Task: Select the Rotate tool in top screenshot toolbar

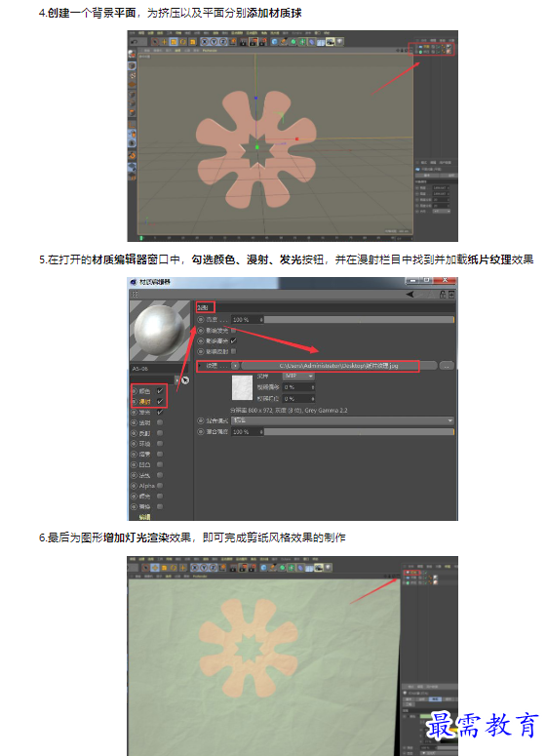Action: point(183,42)
